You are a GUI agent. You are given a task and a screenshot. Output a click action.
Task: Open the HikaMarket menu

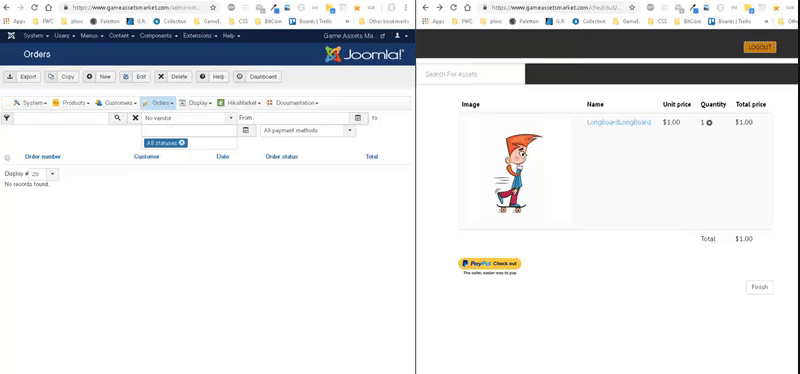pyautogui.click(x=239, y=103)
